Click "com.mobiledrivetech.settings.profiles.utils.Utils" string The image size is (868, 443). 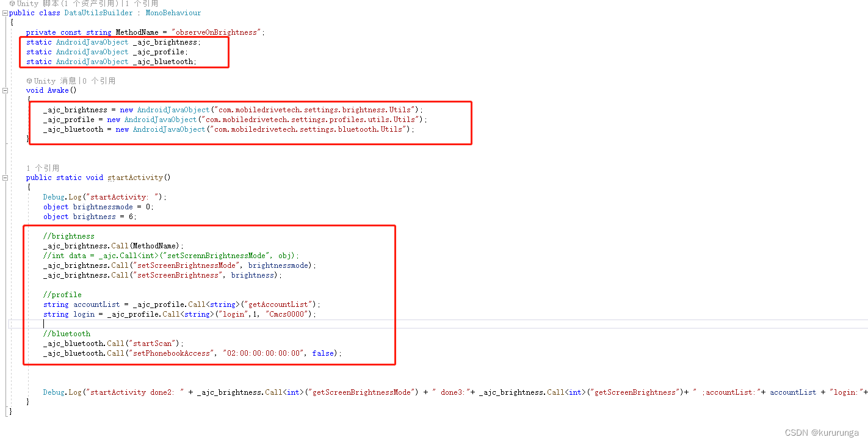click(309, 120)
